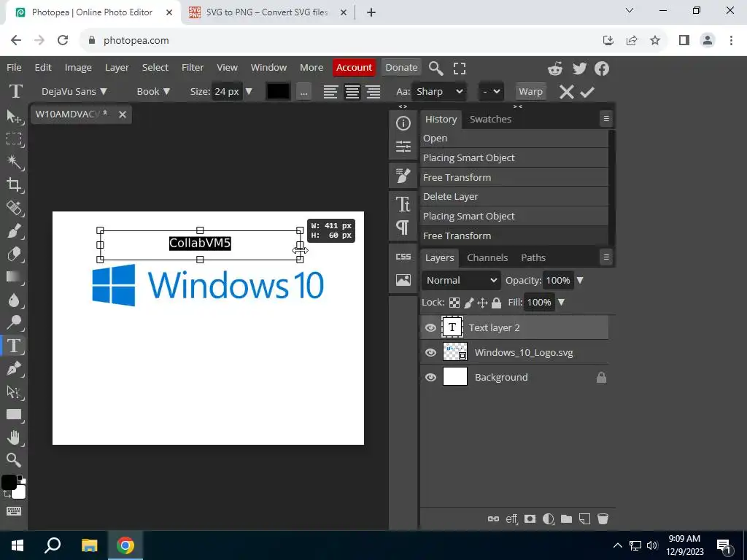Toggle fullscreen mode icon
This screenshot has height=560, width=747.
[460, 68]
